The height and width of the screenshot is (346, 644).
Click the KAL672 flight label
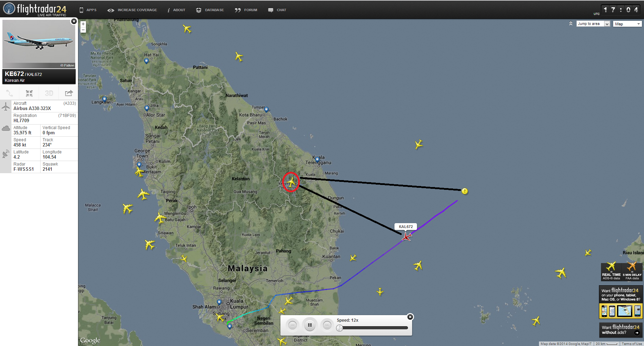tap(406, 227)
